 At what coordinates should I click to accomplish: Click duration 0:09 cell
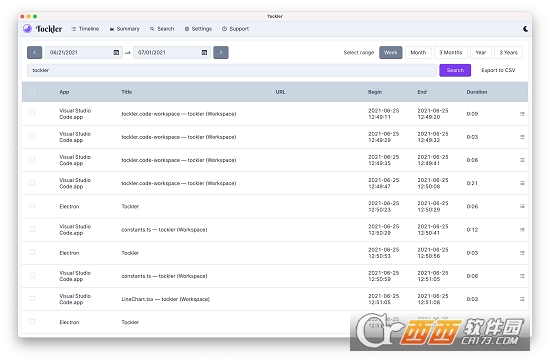[x=472, y=114]
